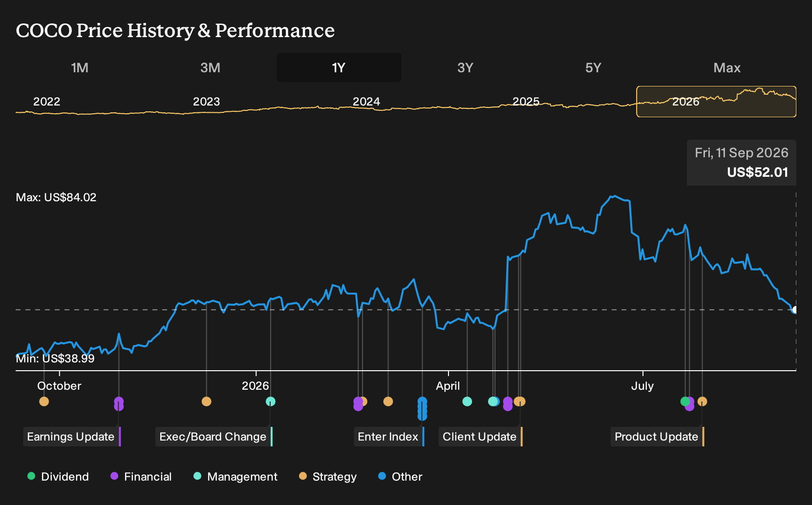Viewport: 812px width, 505px height.
Task: Select the 1Y range tab
Action: tap(339, 67)
